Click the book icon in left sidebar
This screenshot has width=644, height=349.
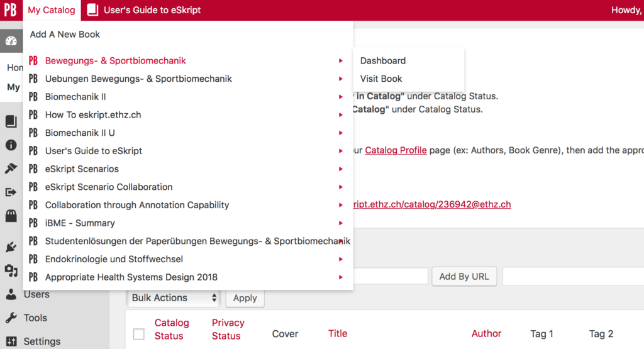tap(11, 121)
